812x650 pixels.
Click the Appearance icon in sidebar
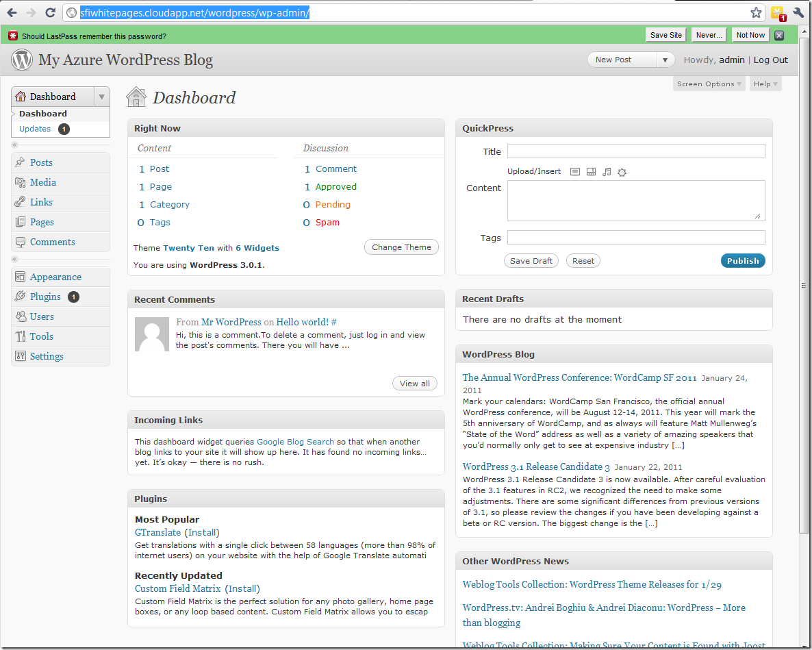tap(20, 277)
